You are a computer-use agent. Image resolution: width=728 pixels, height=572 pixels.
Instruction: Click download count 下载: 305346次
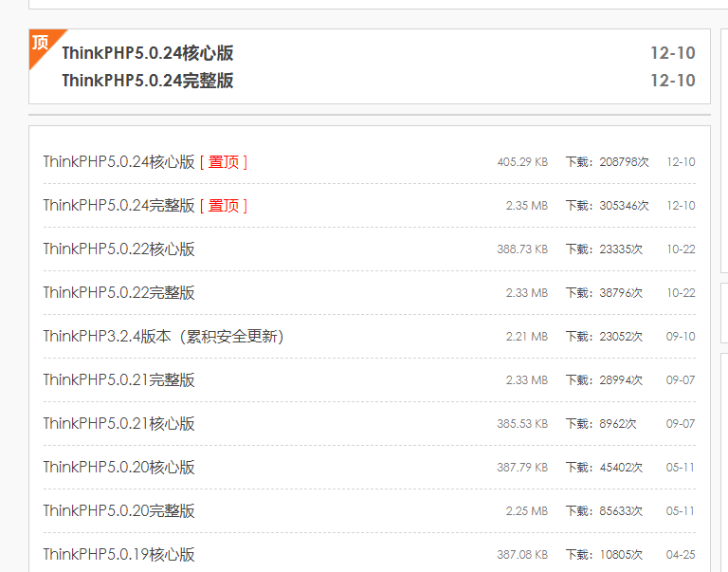(x=607, y=206)
